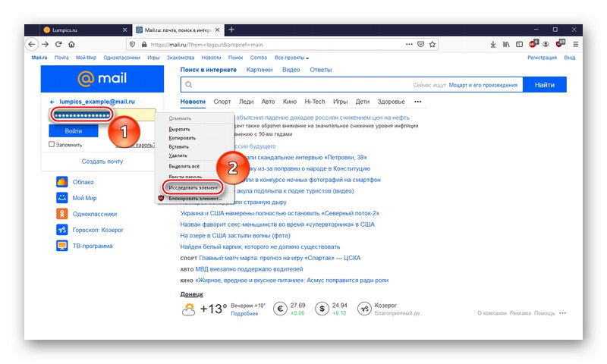The height and width of the screenshot is (364, 607).
Task: Click the back arrow beside lumpics_example@mail.ru
Action: click(52, 102)
